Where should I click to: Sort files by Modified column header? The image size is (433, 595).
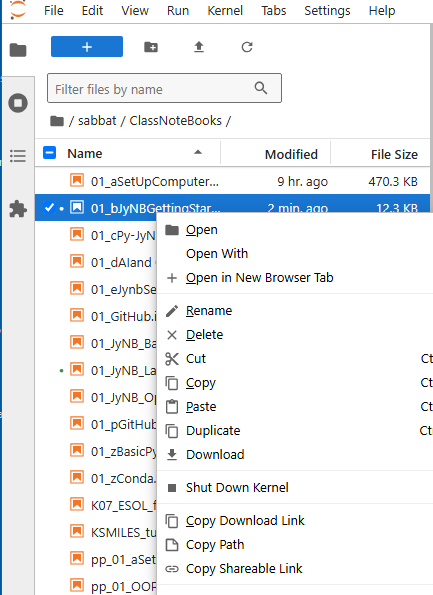click(291, 154)
